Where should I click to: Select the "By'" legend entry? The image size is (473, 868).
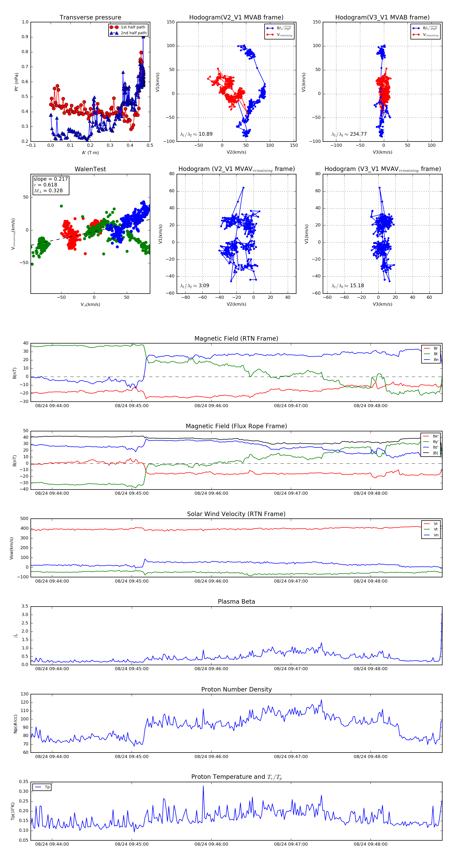pos(431,442)
